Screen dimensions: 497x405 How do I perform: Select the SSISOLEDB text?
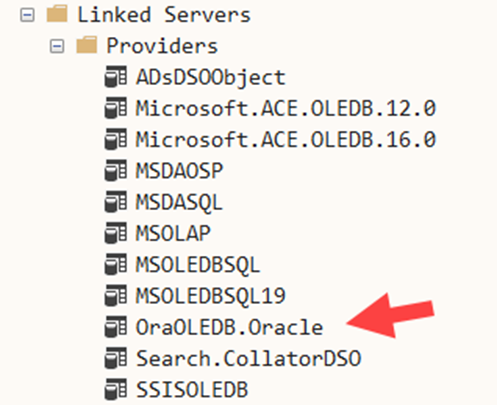pyautogui.click(x=192, y=389)
